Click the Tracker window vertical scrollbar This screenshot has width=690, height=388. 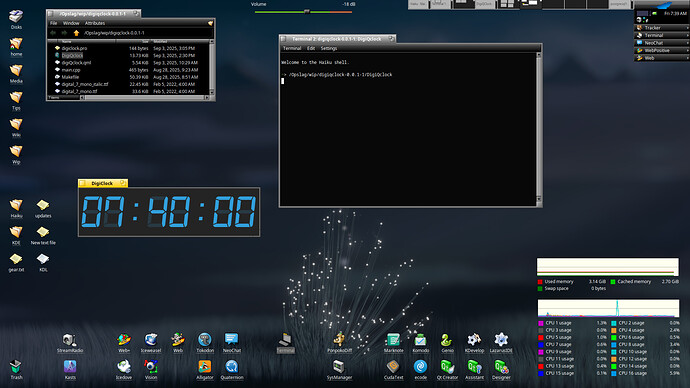tap(212, 67)
